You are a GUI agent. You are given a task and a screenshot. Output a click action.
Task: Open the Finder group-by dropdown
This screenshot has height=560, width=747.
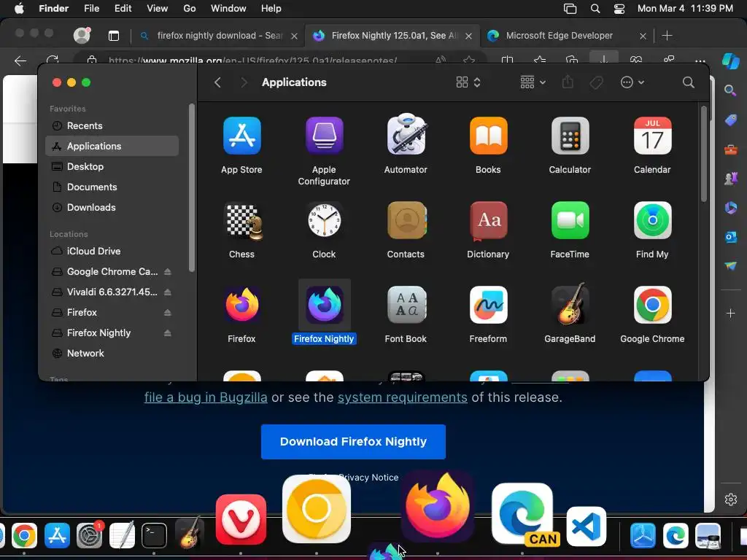[533, 82]
